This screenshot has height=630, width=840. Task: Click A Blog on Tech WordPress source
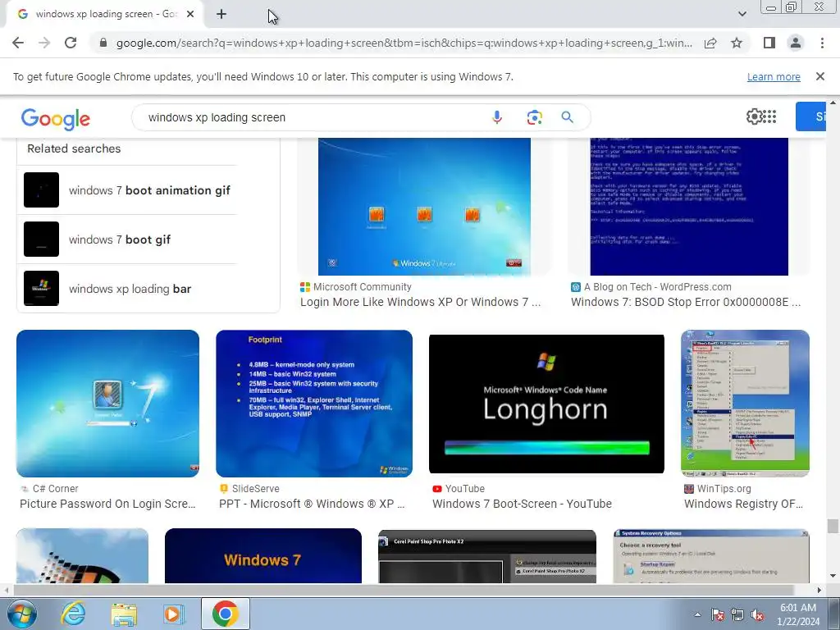[x=657, y=286]
